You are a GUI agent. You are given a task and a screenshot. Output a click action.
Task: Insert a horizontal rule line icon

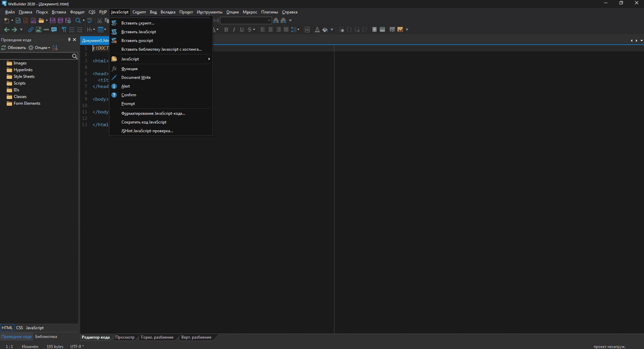46,30
